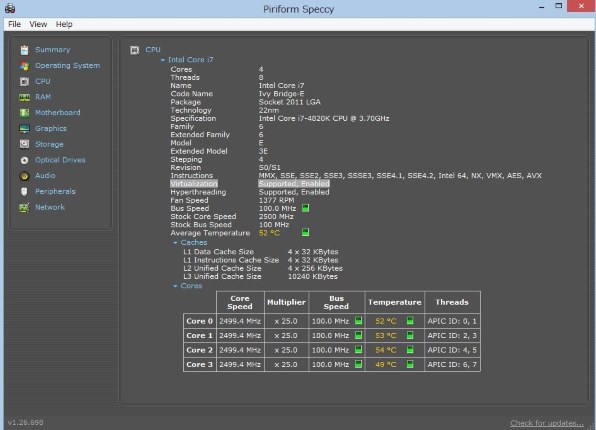Switch to Operating System section

(68, 66)
